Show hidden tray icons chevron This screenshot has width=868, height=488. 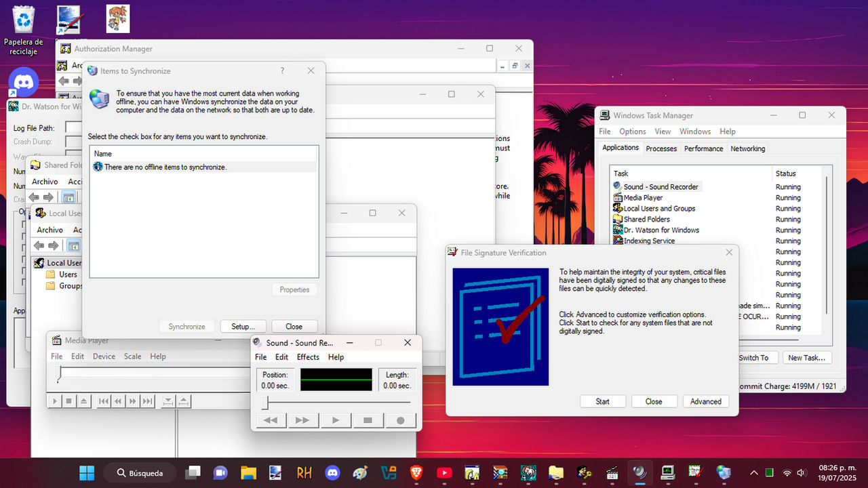[753, 472]
